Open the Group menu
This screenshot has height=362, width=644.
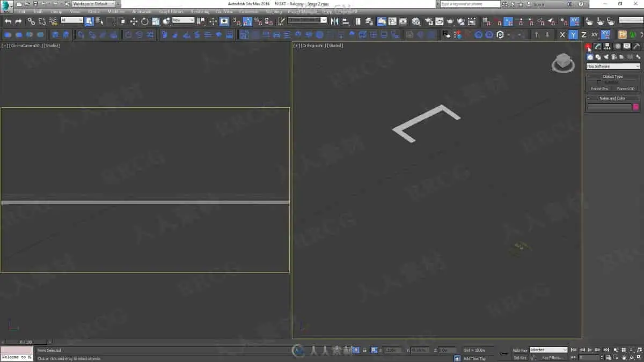point(56,11)
